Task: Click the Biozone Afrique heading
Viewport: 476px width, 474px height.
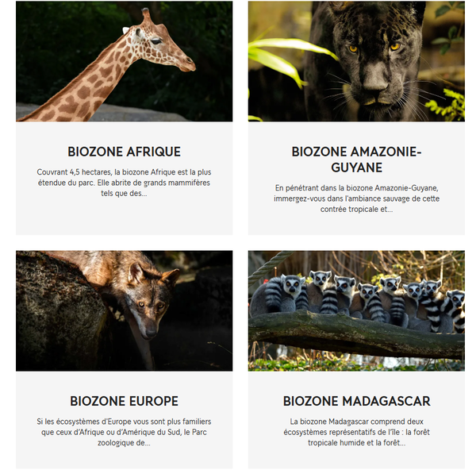Action: 125,152
